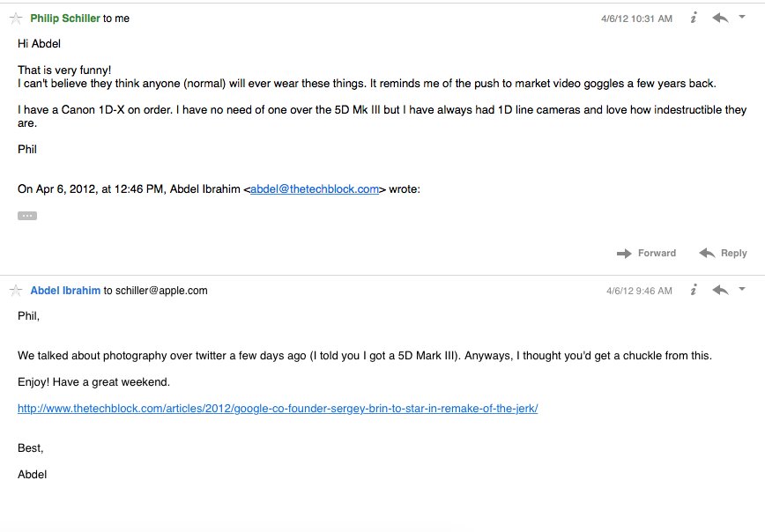Star Philip Schiller's message

coord(16,18)
